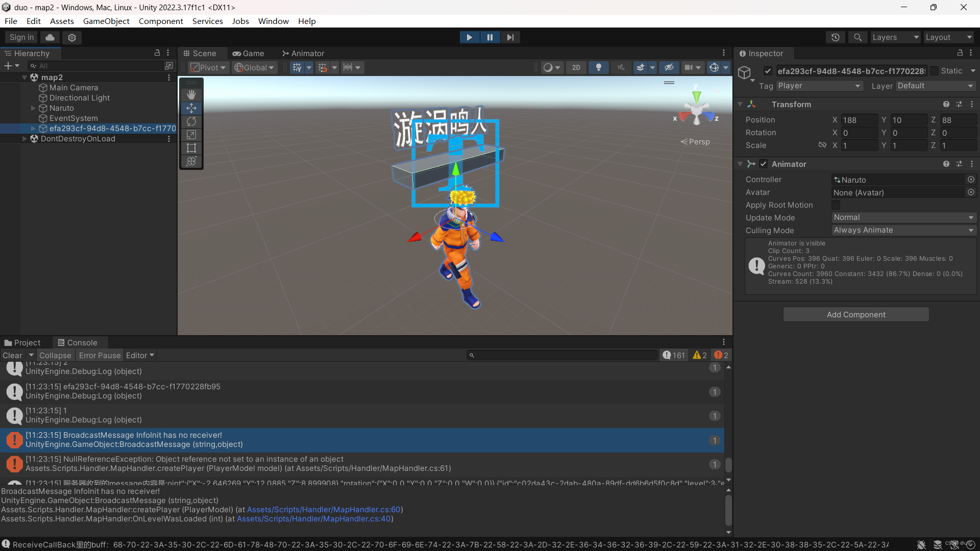The width and height of the screenshot is (980, 551).
Task: Toggle the Persp projection label
Action: 695,142
